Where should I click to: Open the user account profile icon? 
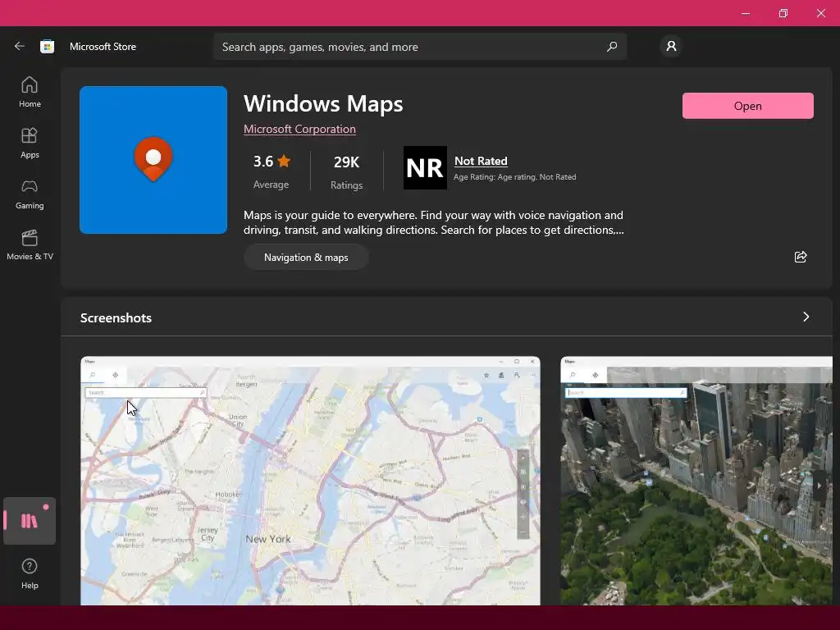pyautogui.click(x=671, y=46)
